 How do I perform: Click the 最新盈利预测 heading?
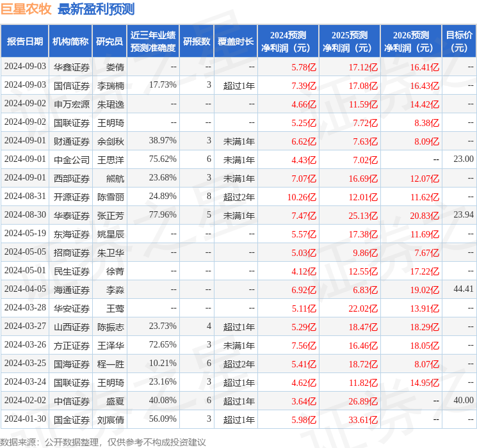96,9
